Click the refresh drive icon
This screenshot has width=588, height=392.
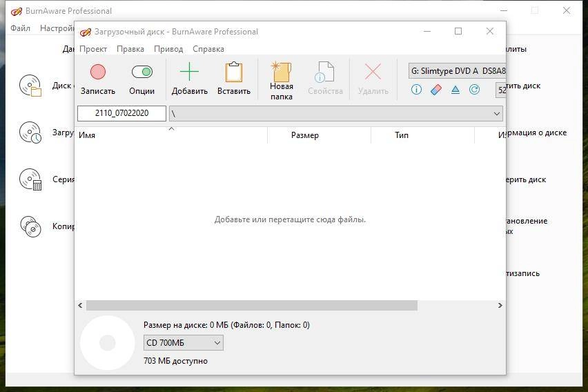pyautogui.click(x=474, y=90)
